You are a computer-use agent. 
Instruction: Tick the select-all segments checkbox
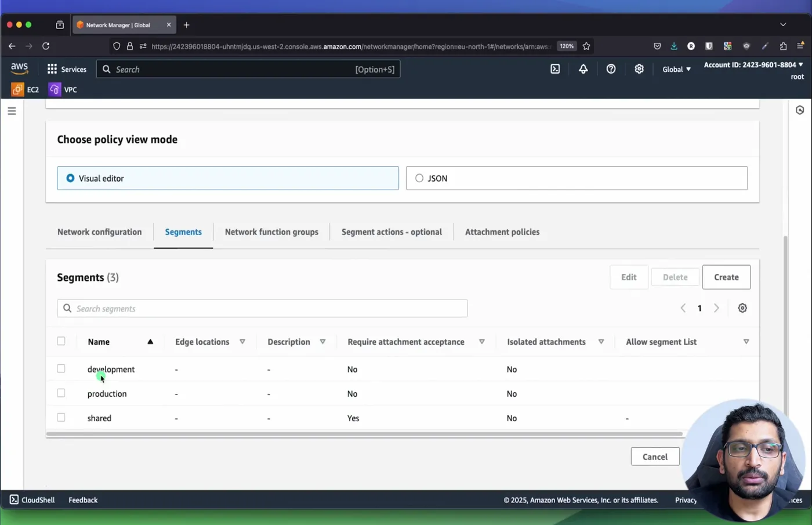61,341
